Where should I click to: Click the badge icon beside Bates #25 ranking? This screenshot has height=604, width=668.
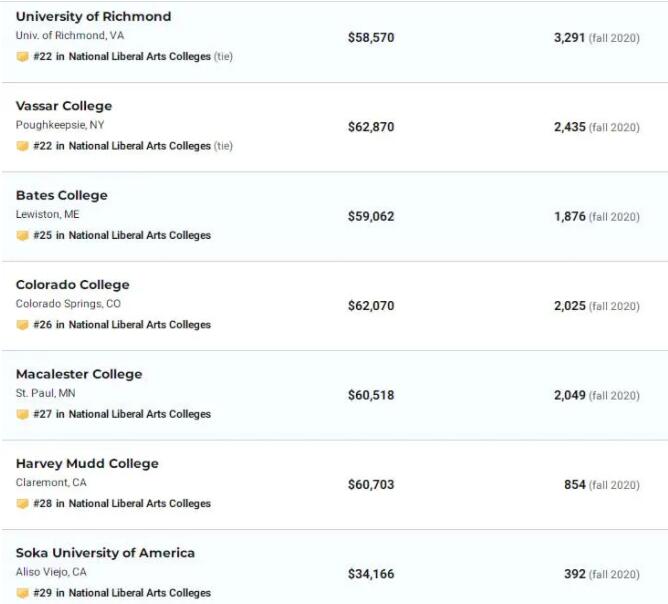point(22,236)
